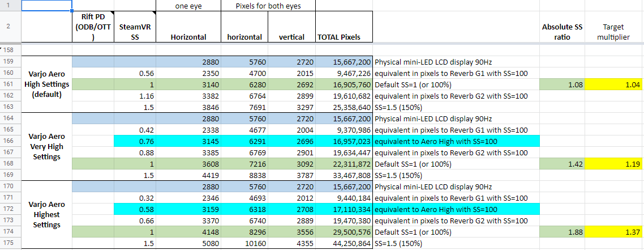
Task: Select the 'Rift PD (ODB/OTT)' header cell
Action: point(93,26)
